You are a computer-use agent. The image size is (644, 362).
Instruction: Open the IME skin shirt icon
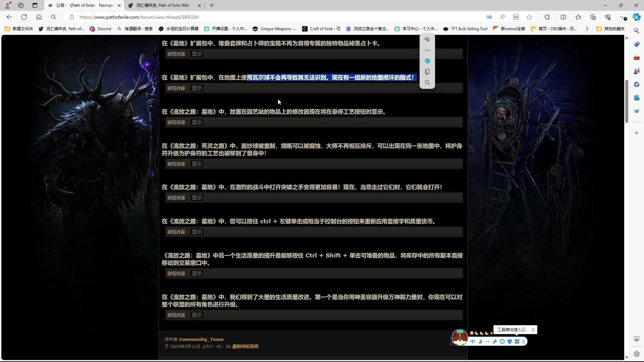[x=509, y=342]
